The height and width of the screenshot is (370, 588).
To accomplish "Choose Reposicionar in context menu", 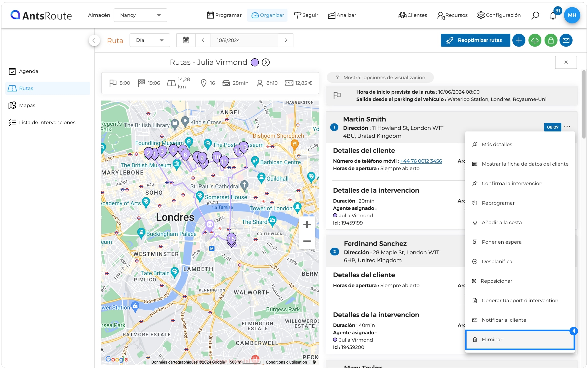I will coord(520,281).
